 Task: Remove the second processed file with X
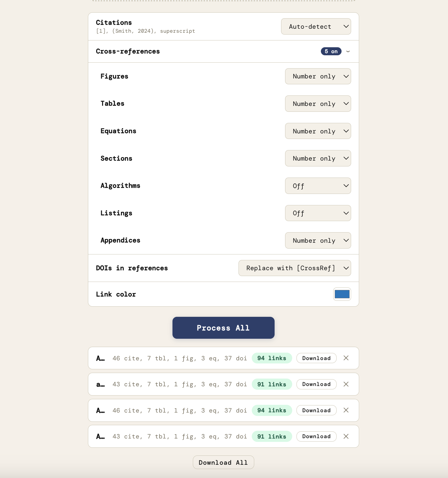(346, 384)
